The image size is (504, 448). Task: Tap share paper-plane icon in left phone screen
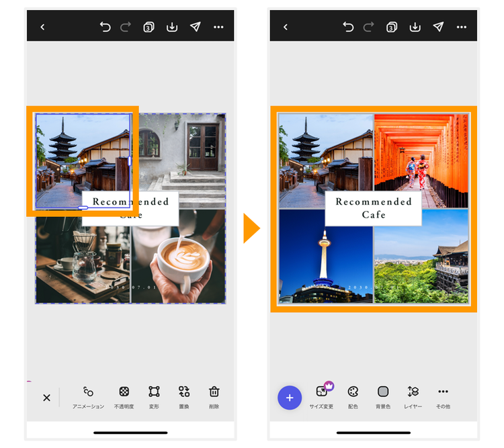tap(196, 27)
